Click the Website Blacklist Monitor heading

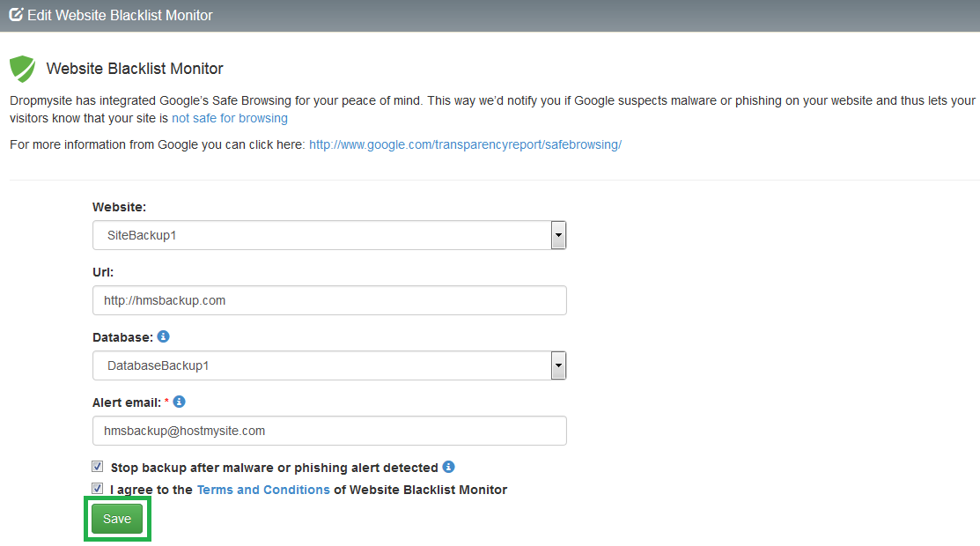135,69
